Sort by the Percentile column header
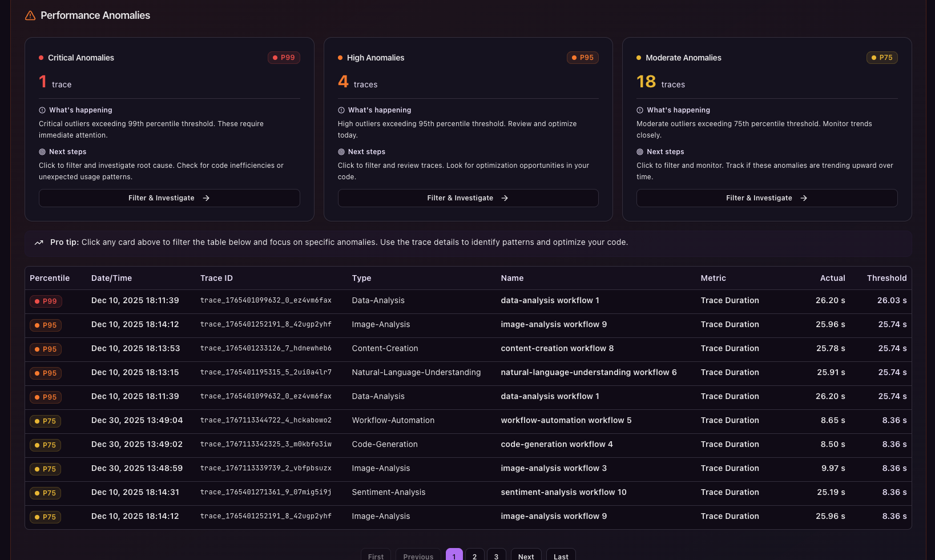935x560 pixels. pos(50,278)
